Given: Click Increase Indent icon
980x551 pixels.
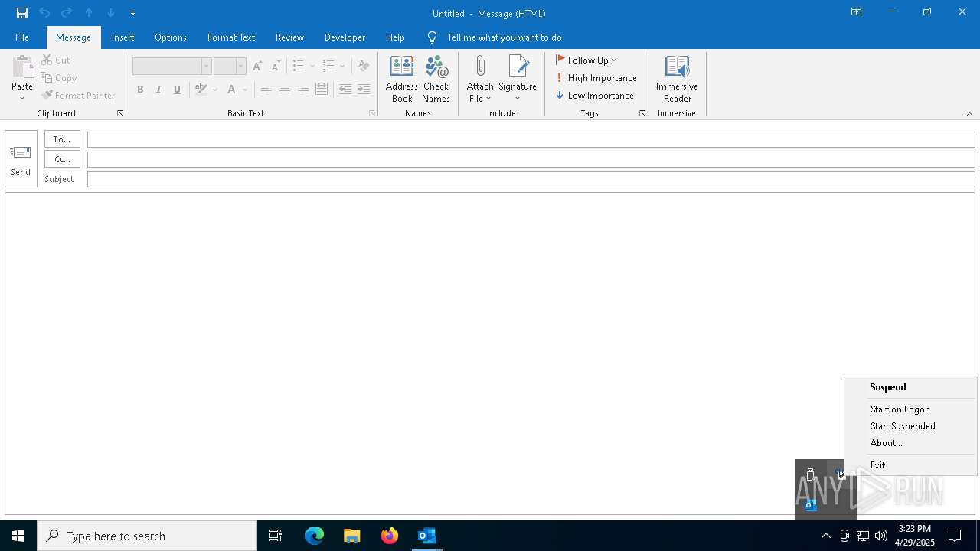Looking at the screenshot, I should pos(364,90).
